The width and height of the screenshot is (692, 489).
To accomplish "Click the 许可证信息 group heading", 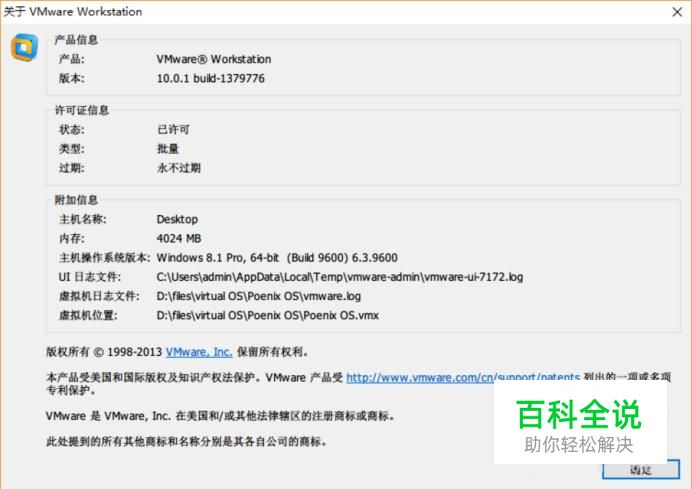I will coord(82,110).
